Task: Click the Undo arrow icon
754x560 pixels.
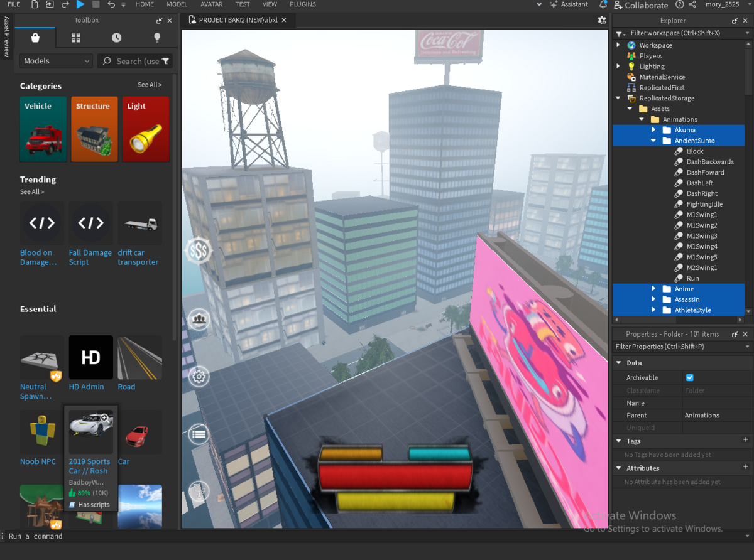Action: [x=111, y=4]
